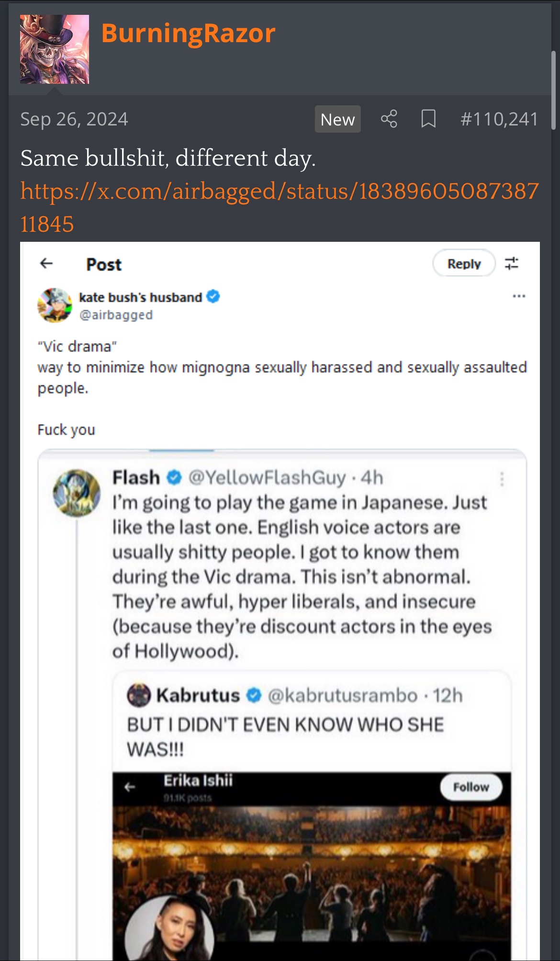Image resolution: width=560 pixels, height=961 pixels.
Task: Open the BurningRazor username profile
Action: 188,34
